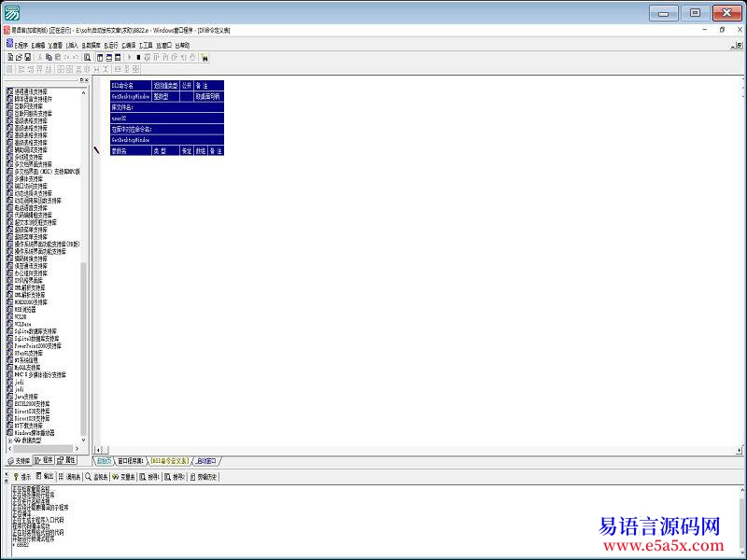Open the 变量表 variables tab

click(x=125, y=477)
